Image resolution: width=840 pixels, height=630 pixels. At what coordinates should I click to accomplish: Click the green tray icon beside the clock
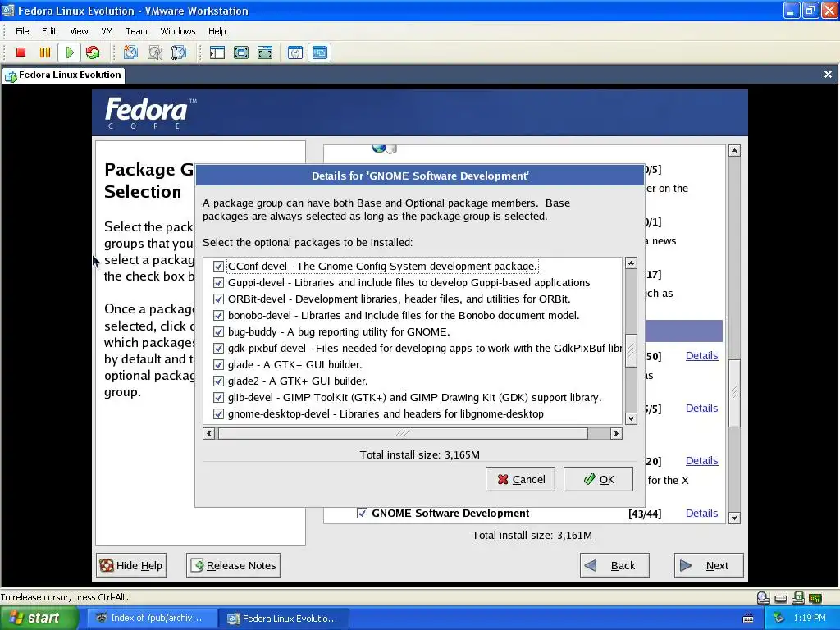[779, 618]
